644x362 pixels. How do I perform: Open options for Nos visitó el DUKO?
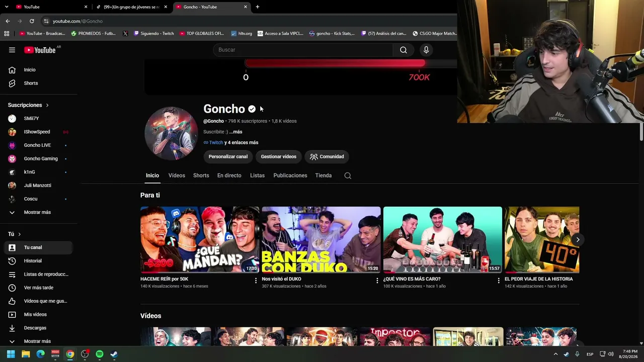click(377, 281)
